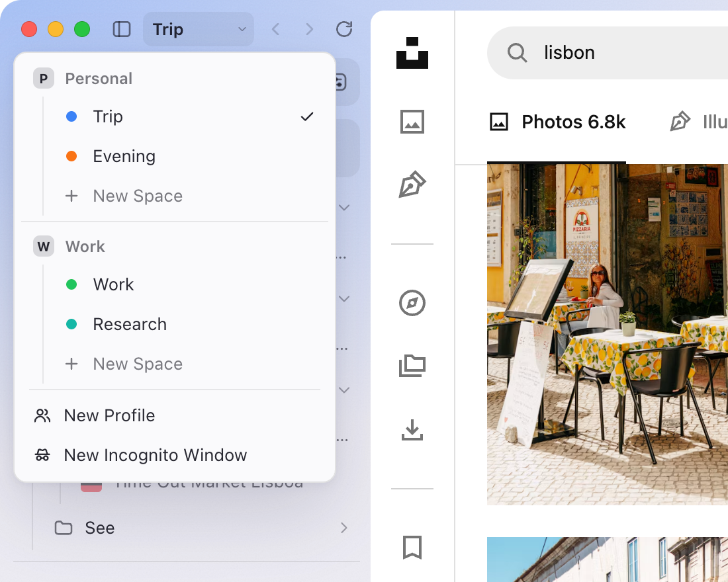The image size is (728, 582).
Task: Open the Unsplash home logo
Action: pyautogui.click(x=412, y=53)
